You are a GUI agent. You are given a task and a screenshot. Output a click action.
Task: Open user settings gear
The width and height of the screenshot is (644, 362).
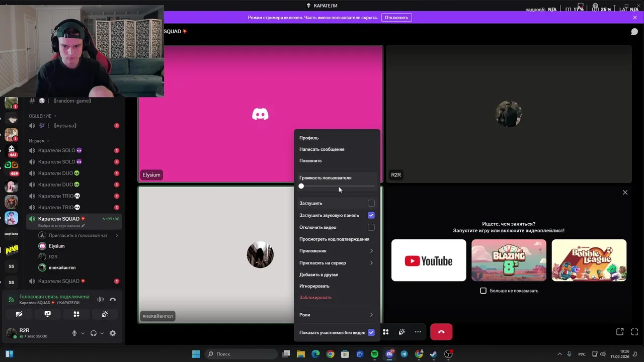click(113, 333)
